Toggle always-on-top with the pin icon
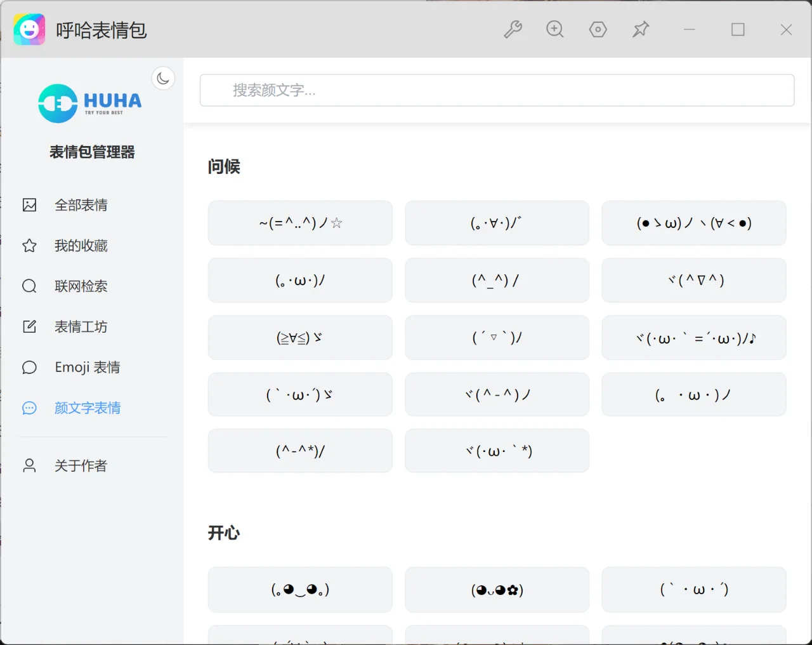The width and height of the screenshot is (812, 645). click(x=641, y=29)
